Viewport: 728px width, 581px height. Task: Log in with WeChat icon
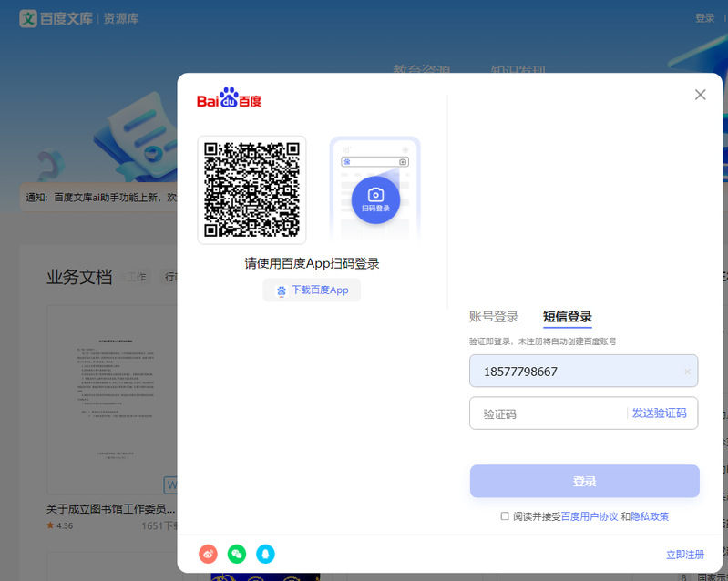237,554
